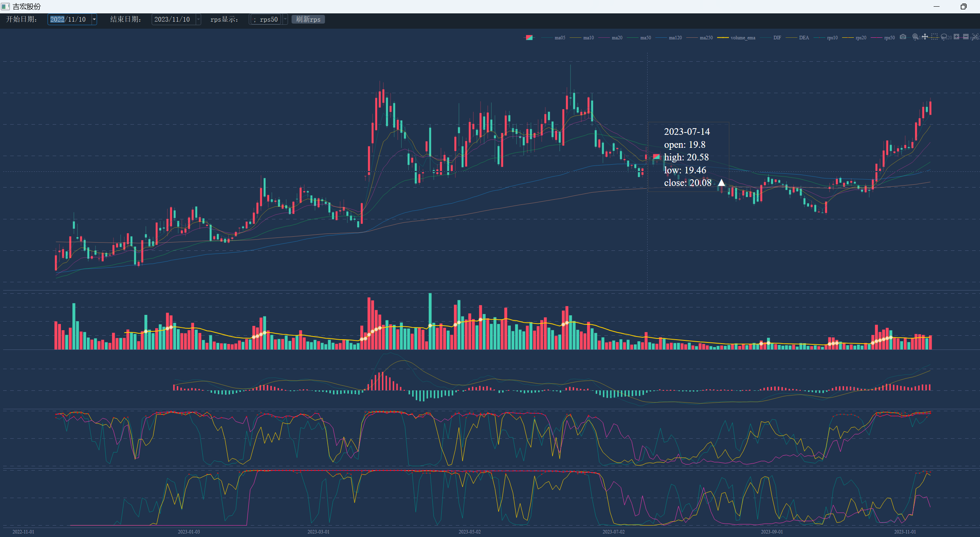Hide the ma20 moving average line
This screenshot has width=980, height=537.
coord(611,38)
